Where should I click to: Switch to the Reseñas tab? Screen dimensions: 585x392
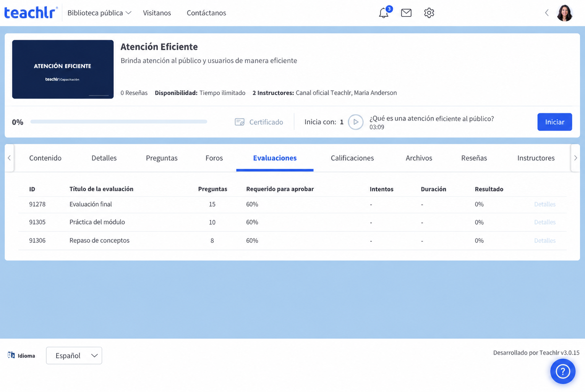click(474, 158)
